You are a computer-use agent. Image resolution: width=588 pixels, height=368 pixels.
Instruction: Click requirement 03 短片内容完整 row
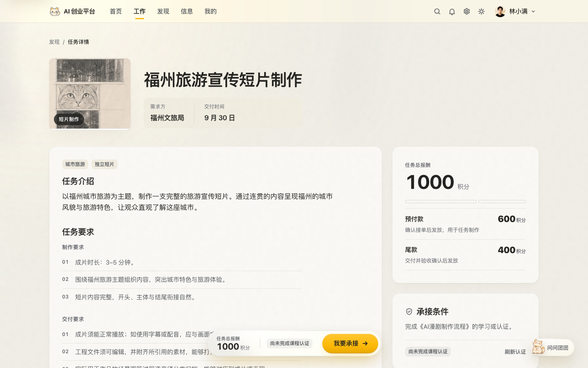(x=182, y=297)
